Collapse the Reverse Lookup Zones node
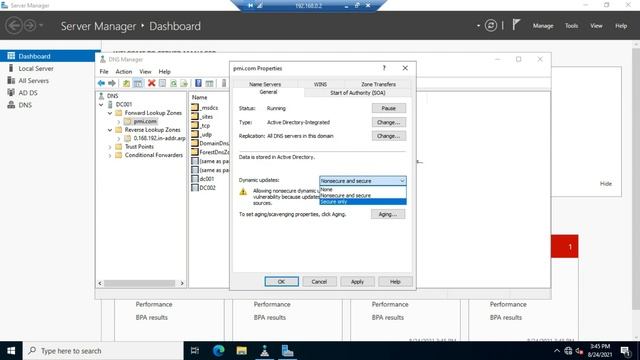 pos(110,130)
